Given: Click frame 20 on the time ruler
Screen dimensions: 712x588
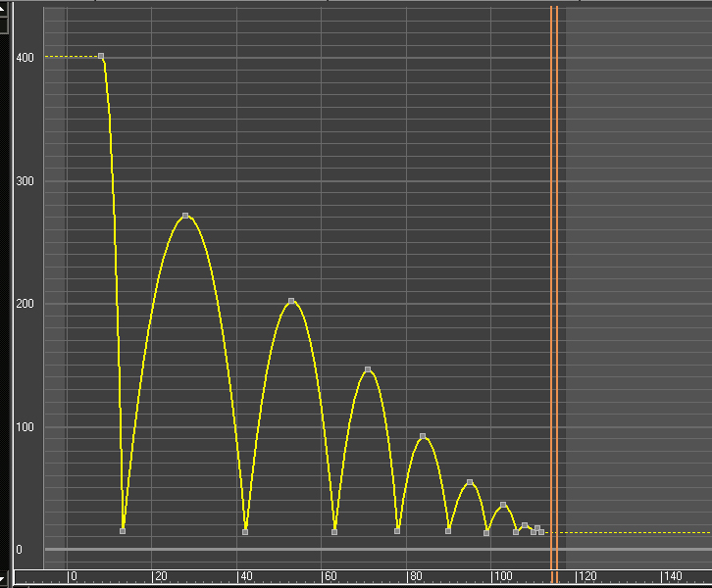Looking at the screenshot, I should [x=161, y=576].
